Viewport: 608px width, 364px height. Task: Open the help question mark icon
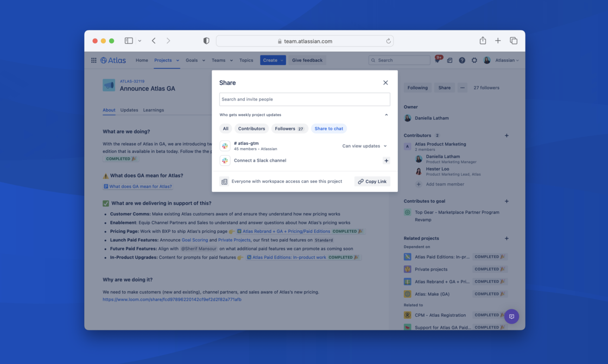(461, 60)
